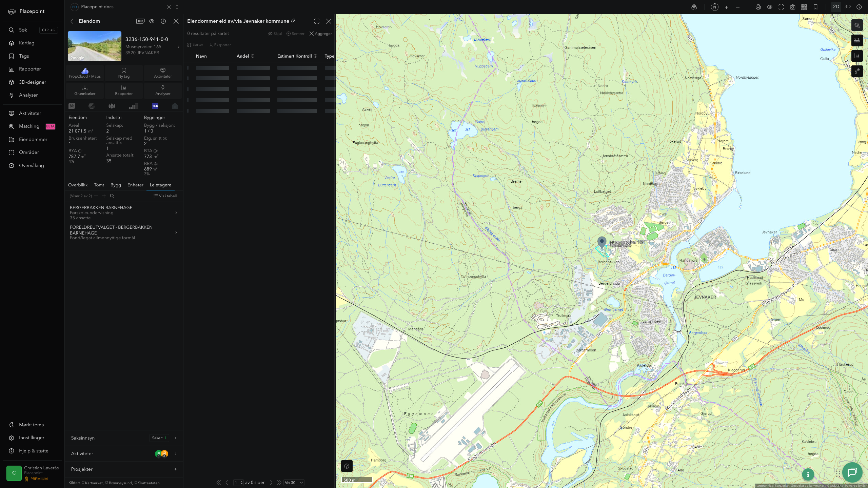Open Innstillinger settings
This screenshot has height=488, width=868.
(33, 438)
